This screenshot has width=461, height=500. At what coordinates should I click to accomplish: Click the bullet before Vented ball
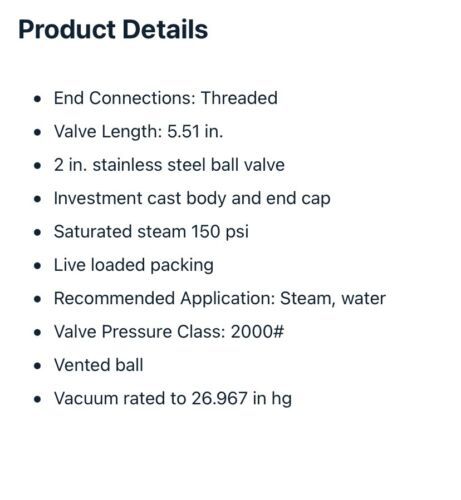38,365
